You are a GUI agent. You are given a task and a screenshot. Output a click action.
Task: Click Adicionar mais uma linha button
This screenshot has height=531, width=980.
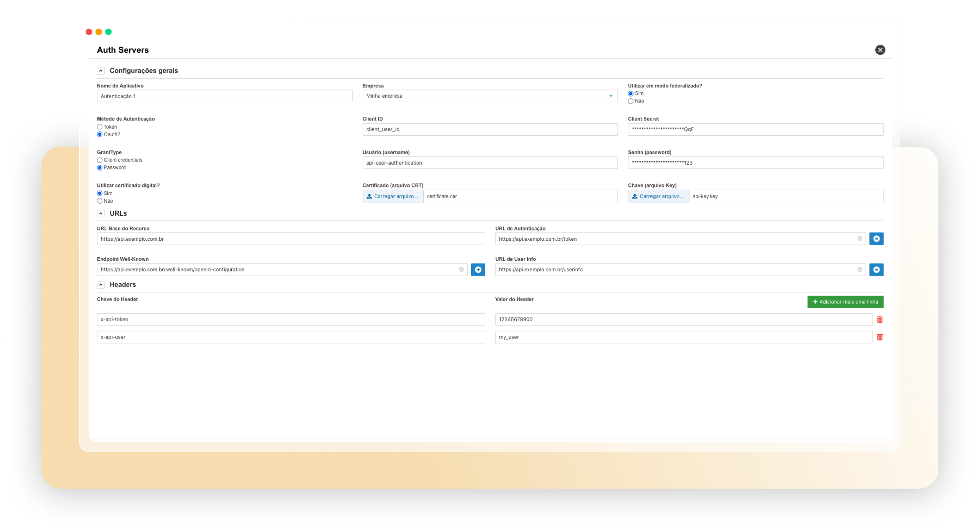[845, 302]
